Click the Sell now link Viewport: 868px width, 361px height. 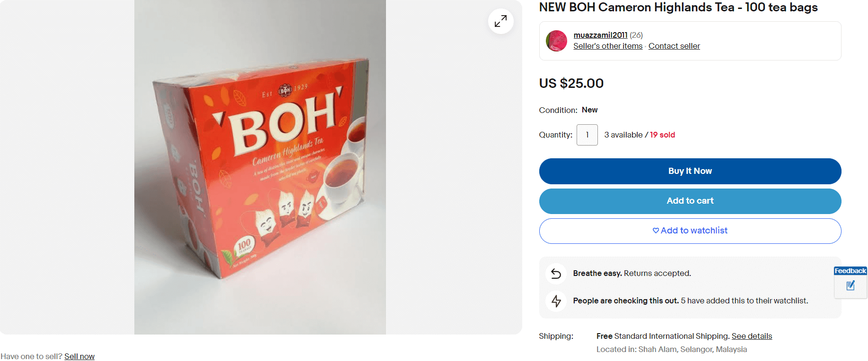point(79,356)
